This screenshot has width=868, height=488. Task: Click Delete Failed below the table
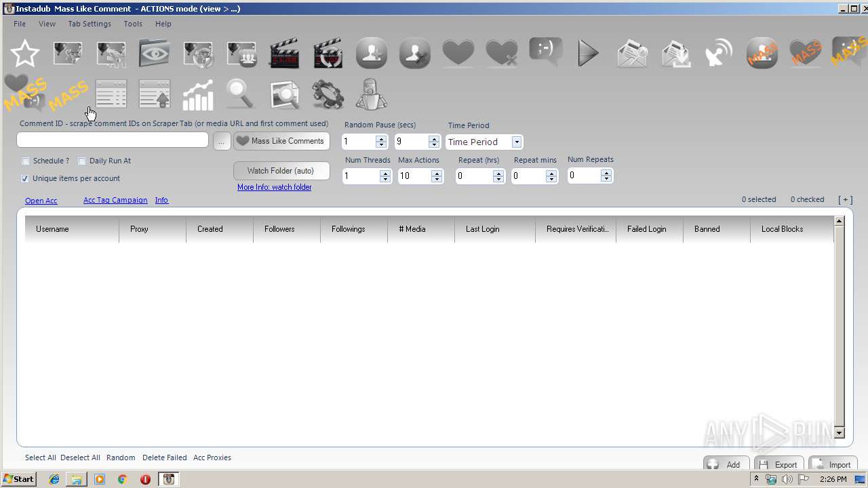[165, 457]
